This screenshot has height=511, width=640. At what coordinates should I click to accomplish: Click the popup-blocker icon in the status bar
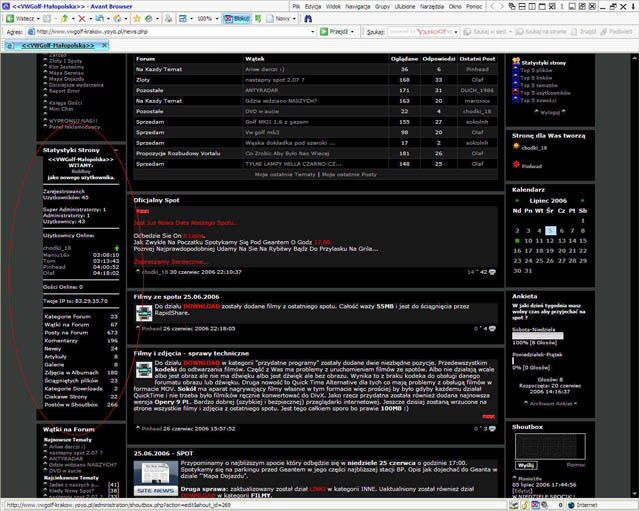[535, 505]
